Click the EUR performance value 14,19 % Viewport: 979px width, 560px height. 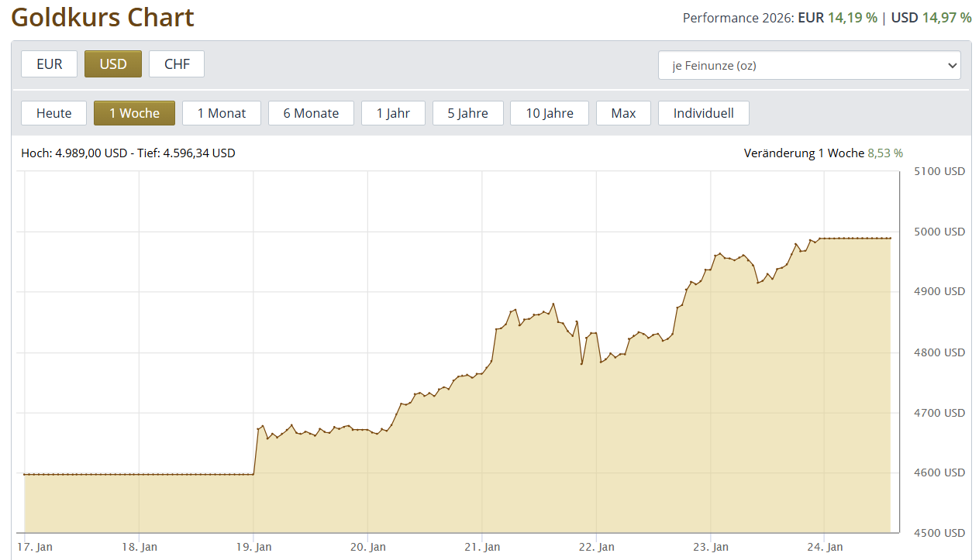click(852, 17)
